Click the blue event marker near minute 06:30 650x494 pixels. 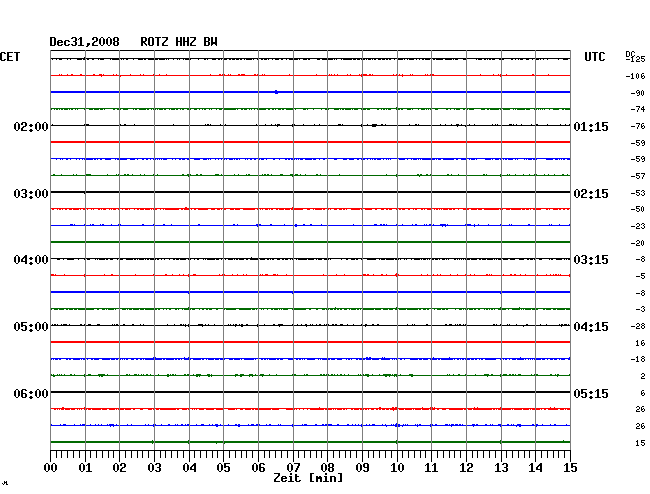tap(276, 92)
